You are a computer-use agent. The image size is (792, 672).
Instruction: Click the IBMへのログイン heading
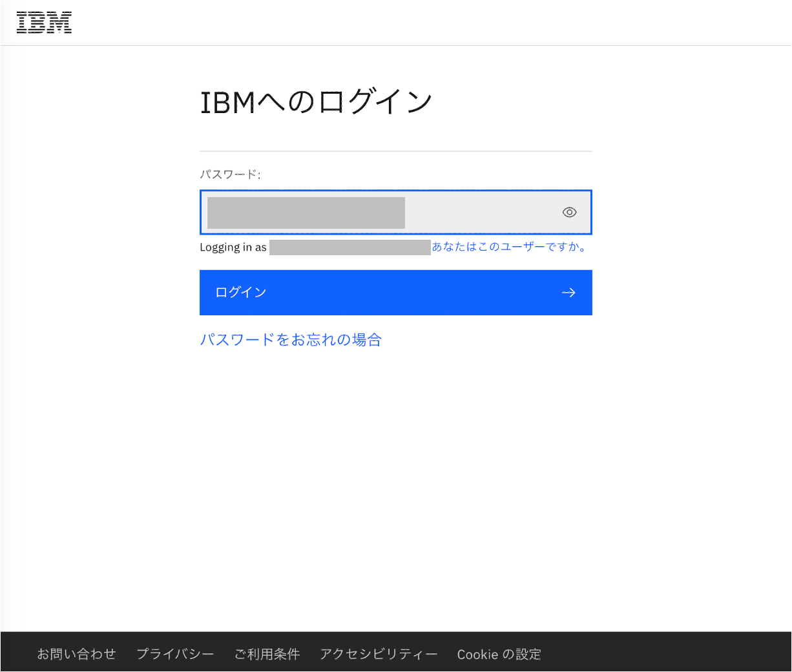coord(316,102)
